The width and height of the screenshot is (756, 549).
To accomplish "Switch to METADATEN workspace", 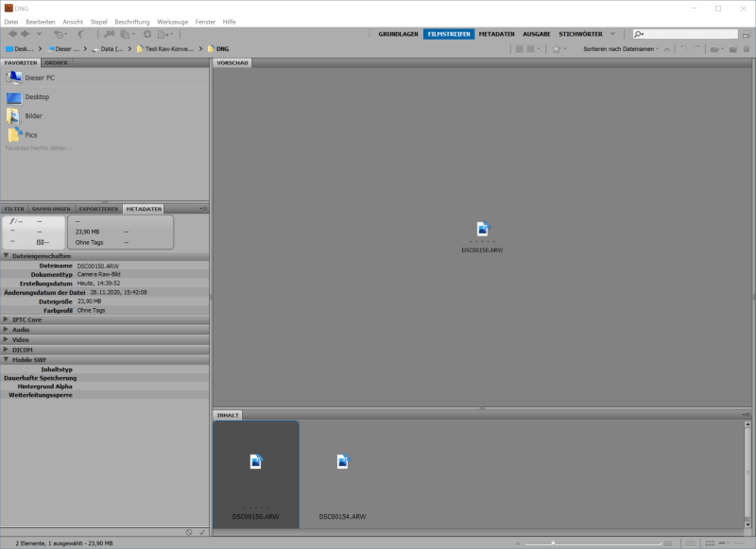I will [497, 34].
